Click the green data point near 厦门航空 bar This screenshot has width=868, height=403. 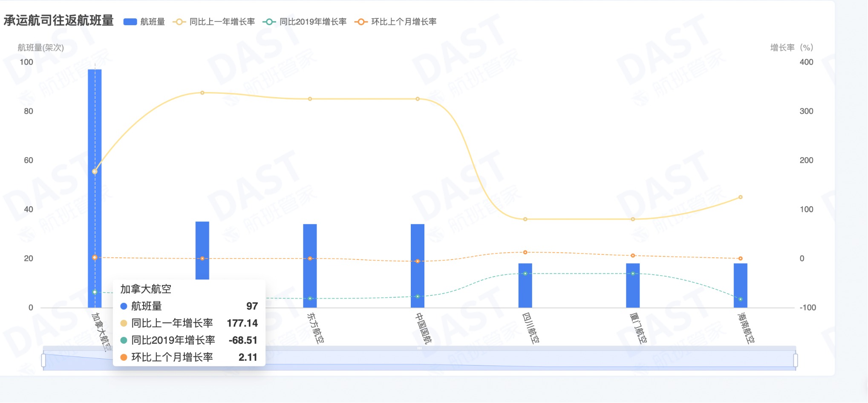pyautogui.click(x=632, y=273)
